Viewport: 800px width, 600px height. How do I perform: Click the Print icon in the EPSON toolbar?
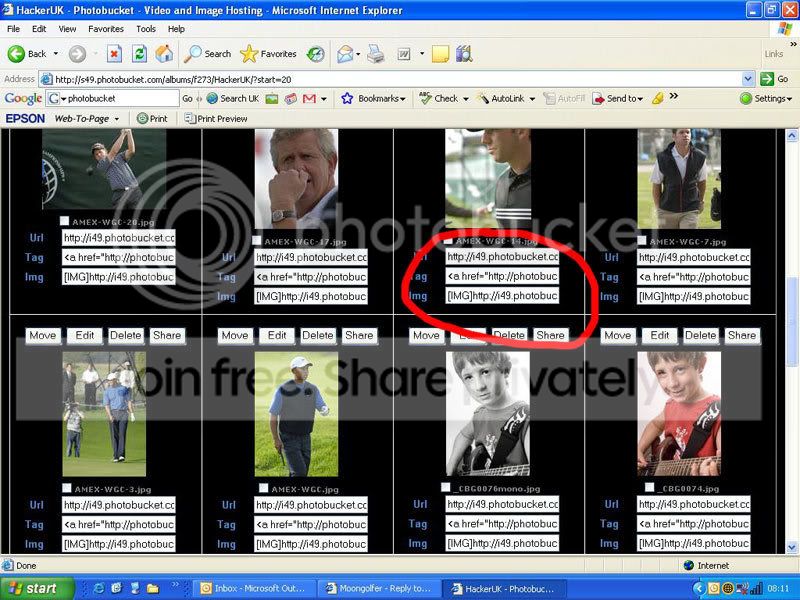[x=152, y=118]
